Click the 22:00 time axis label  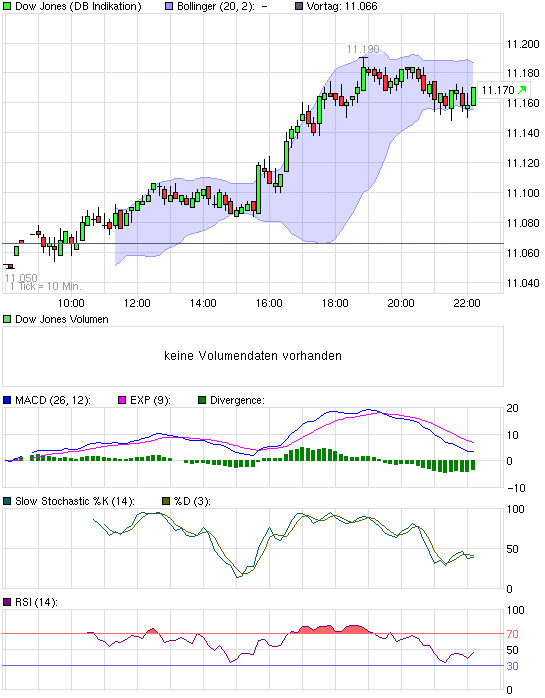click(467, 303)
